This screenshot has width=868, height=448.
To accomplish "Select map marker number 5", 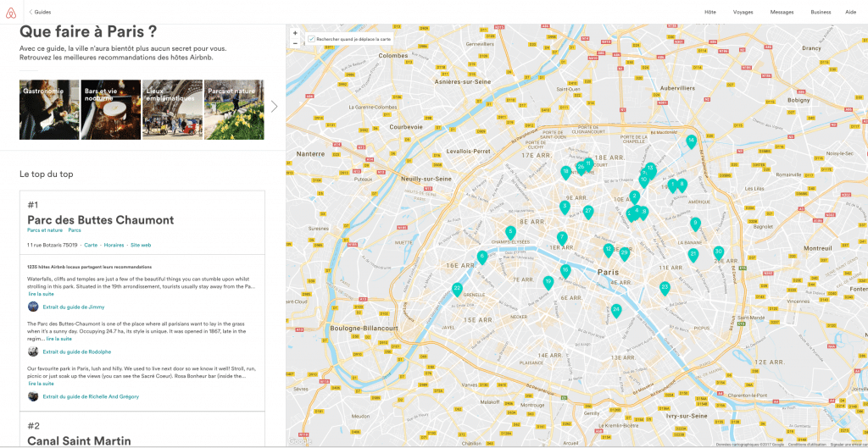I will pos(510,233).
